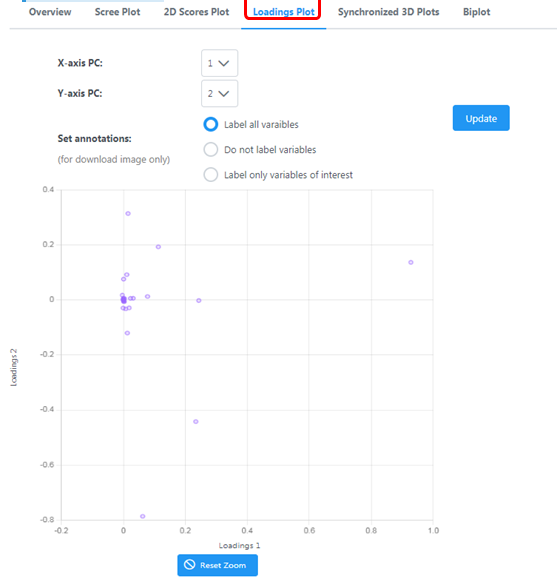
Task: Click the prohibition icon in Reset Zoom
Action: click(190, 565)
